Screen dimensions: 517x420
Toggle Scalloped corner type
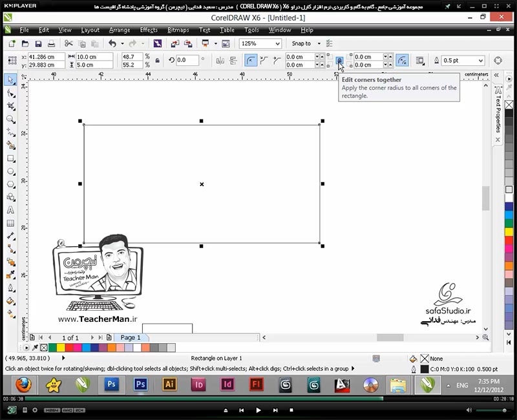coord(264,61)
